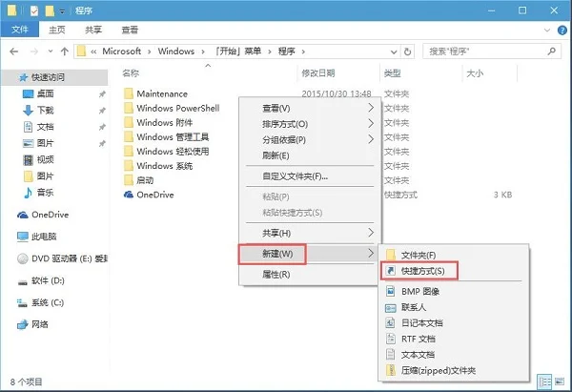The height and width of the screenshot is (392, 572).
Task: Select the Maintenance folder icon
Action: (129, 93)
